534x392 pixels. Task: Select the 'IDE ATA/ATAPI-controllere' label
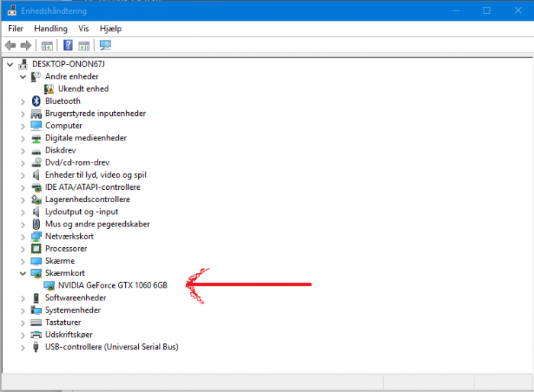coord(92,187)
